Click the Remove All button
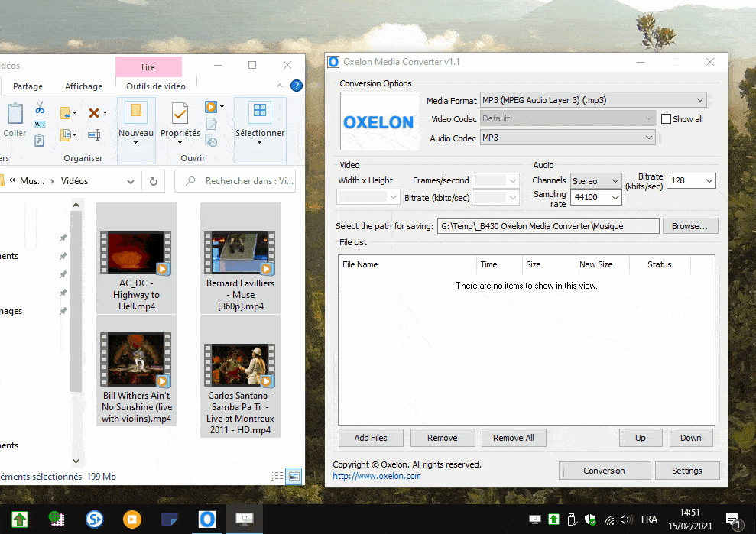The height and width of the screenshot is (534, 756). (x=514, y=438)
